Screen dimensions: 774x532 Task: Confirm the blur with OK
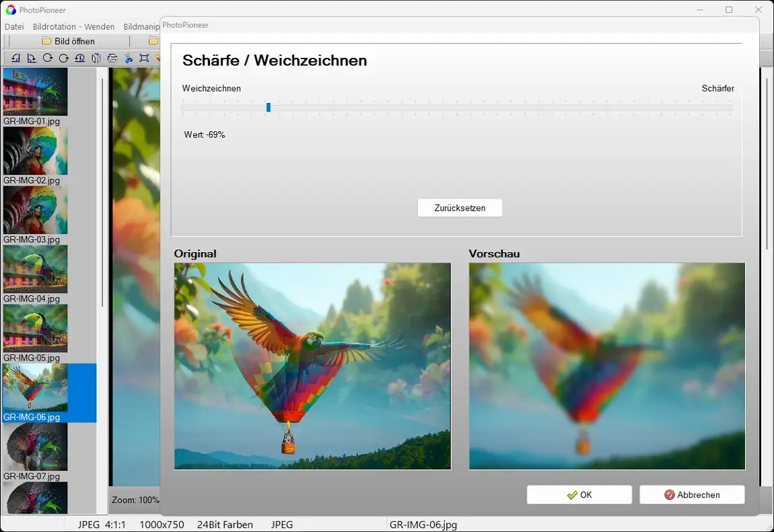click(579, 495)
